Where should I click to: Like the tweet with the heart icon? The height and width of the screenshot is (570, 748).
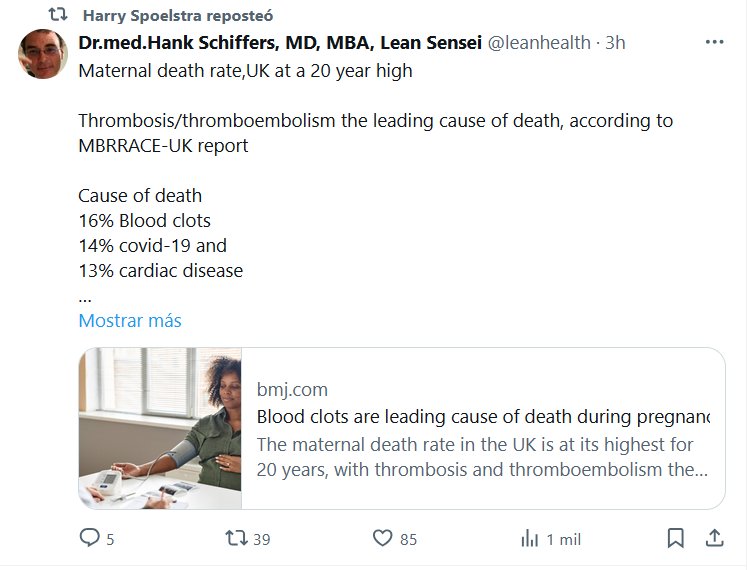(x=382, y=538)
